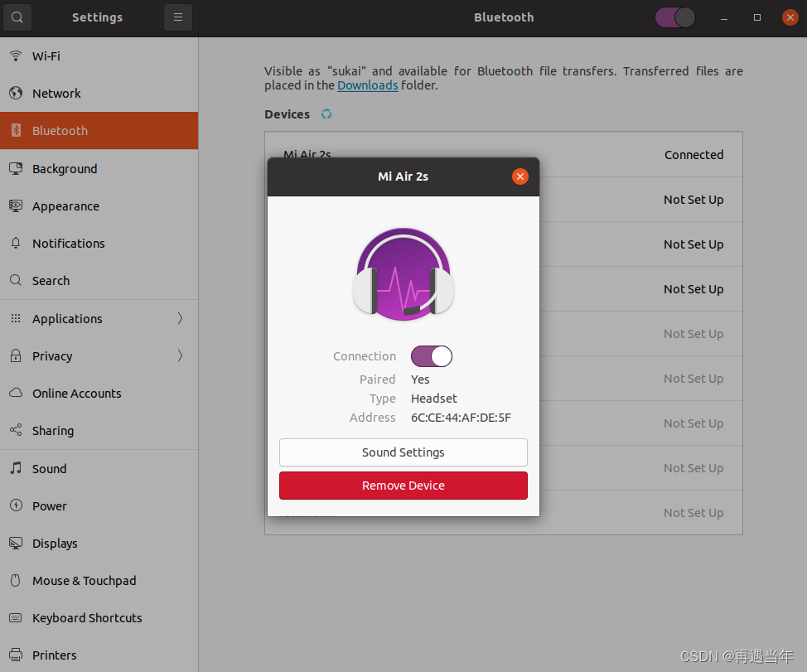Click the Sound music note icon
807x672 pixels.
[x=16, y=467]
